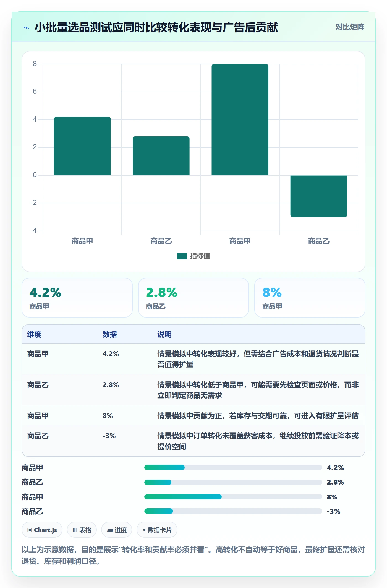
Task: Click the 4.2% progress bar
Action: tap(233, 467)
